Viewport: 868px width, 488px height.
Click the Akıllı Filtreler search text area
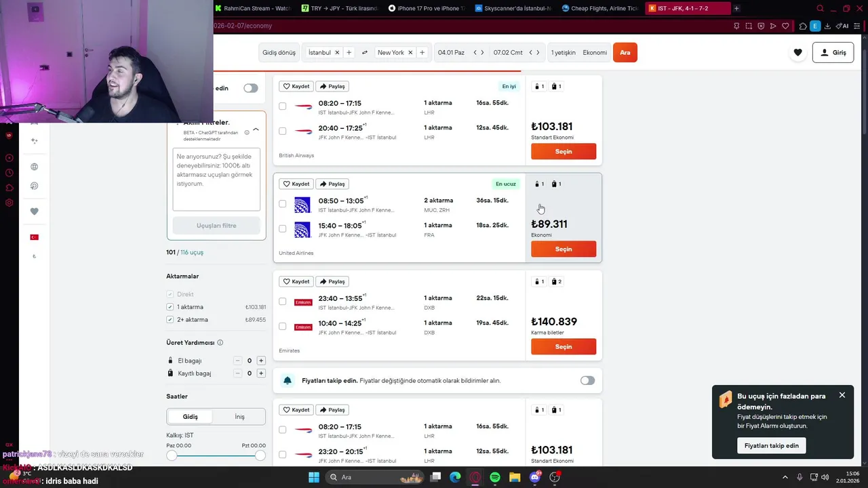(x=216, y=180)
